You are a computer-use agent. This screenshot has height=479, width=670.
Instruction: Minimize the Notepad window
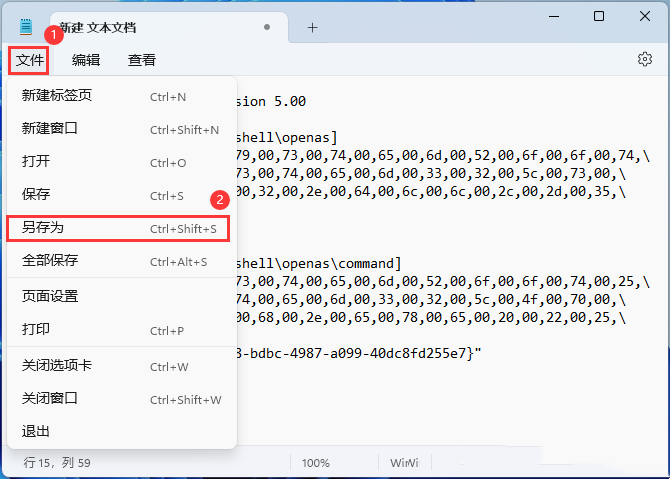pyautogui.click(x=553, y=16)
